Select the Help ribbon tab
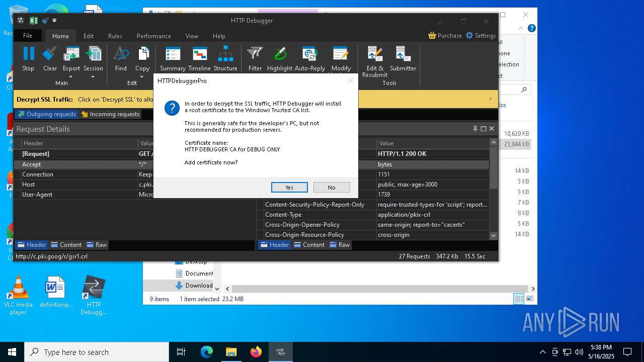Image resolution: width=644 pixels, height=362 pixels. pyautogui.click(x=219, y=36)
